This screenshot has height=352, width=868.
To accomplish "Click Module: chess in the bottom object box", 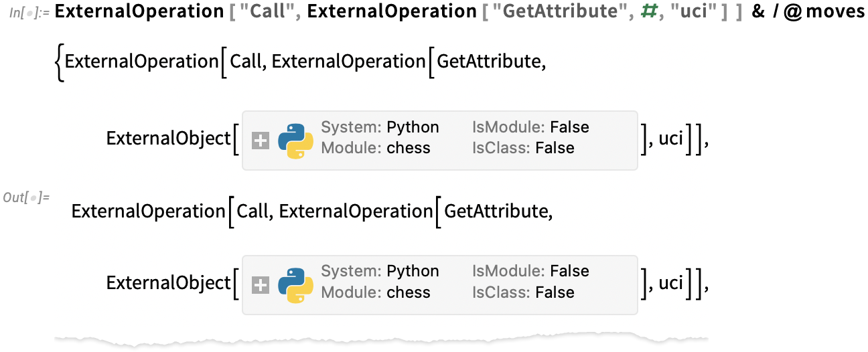I will [376, 292].
